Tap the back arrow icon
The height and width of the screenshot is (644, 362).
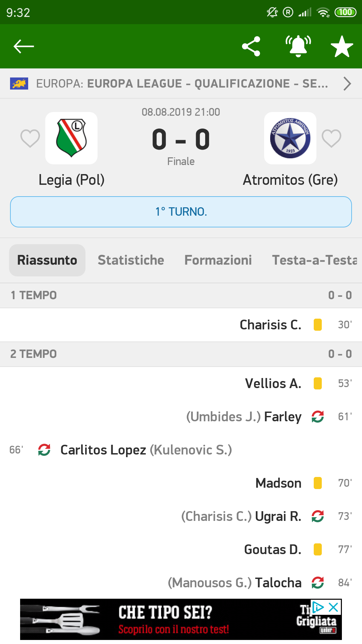coord(23,46)
